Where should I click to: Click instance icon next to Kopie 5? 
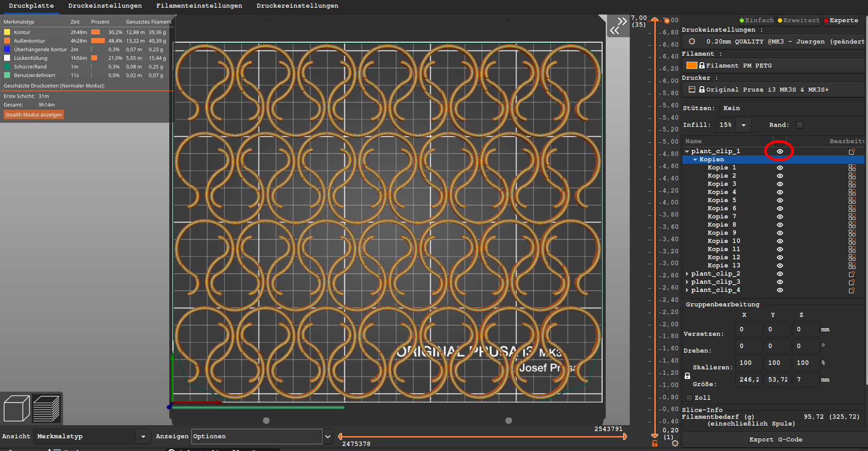(852, 200)
